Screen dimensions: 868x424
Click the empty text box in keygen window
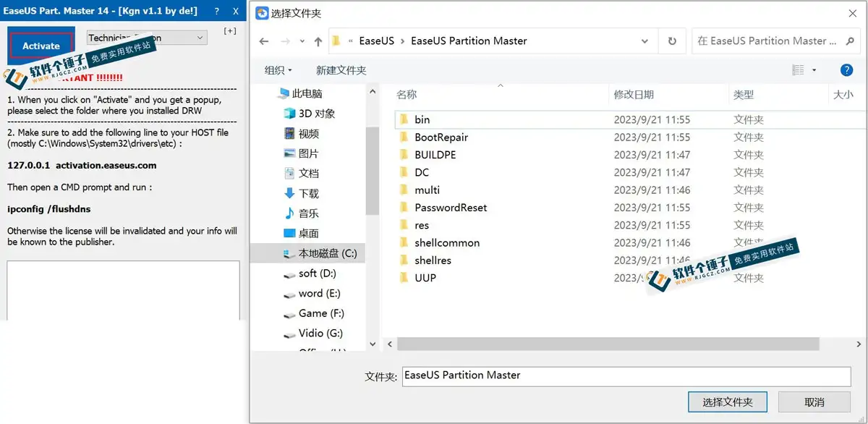[123, 290]
